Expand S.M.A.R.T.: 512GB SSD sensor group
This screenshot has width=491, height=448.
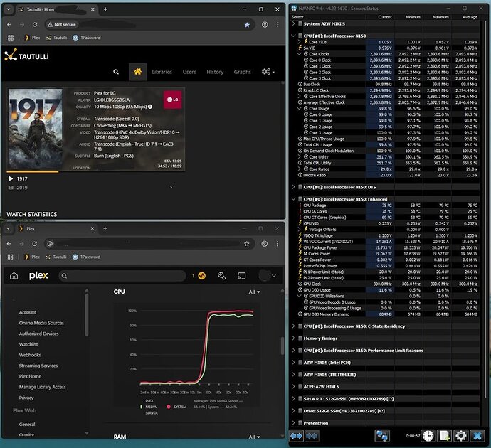[293, 398]
